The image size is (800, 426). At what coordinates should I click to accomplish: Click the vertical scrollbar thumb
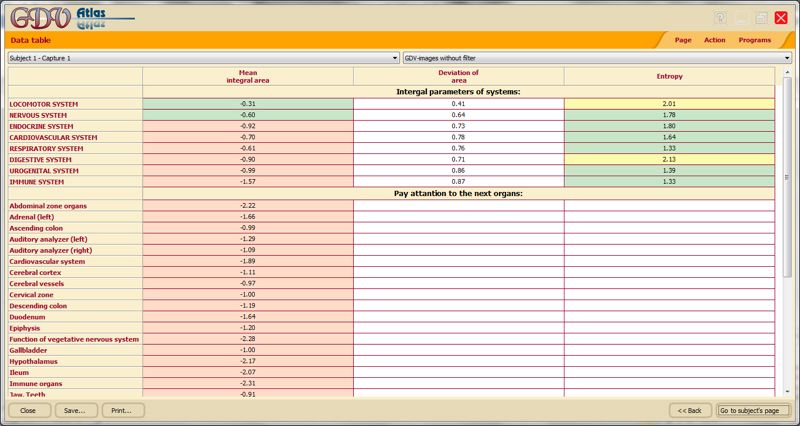point(788,178)
